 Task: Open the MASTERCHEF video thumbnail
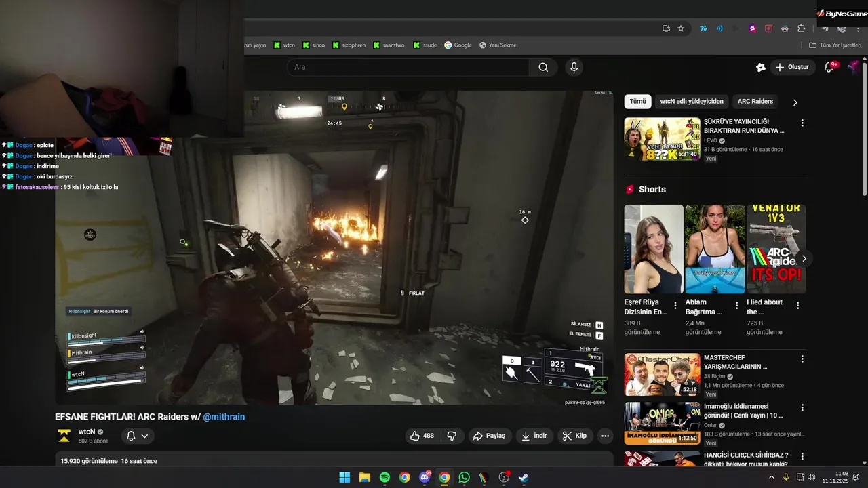pos(662,375)
